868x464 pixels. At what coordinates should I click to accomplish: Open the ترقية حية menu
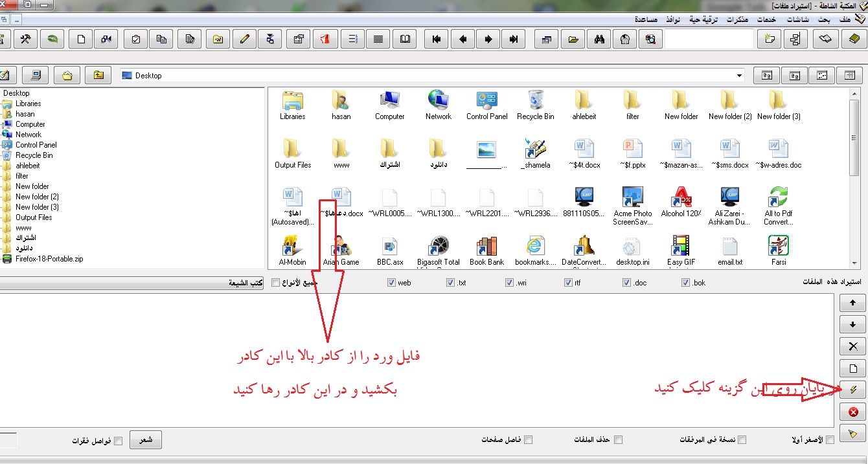[703, 20]
